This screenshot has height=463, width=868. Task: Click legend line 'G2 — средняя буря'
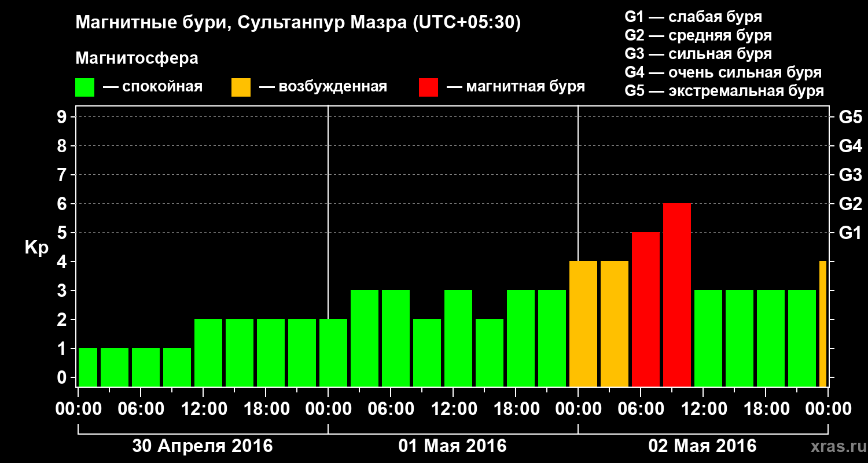coord(698,35)
